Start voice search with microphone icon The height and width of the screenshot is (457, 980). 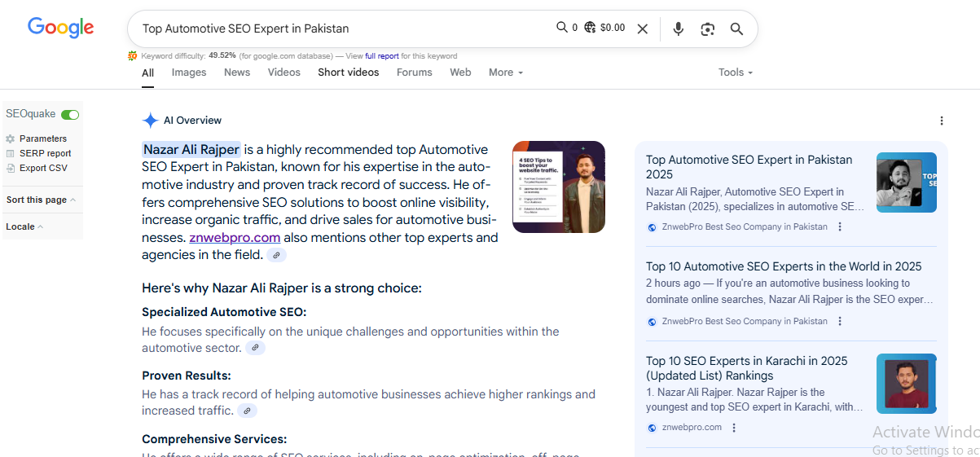click(678, 29)
